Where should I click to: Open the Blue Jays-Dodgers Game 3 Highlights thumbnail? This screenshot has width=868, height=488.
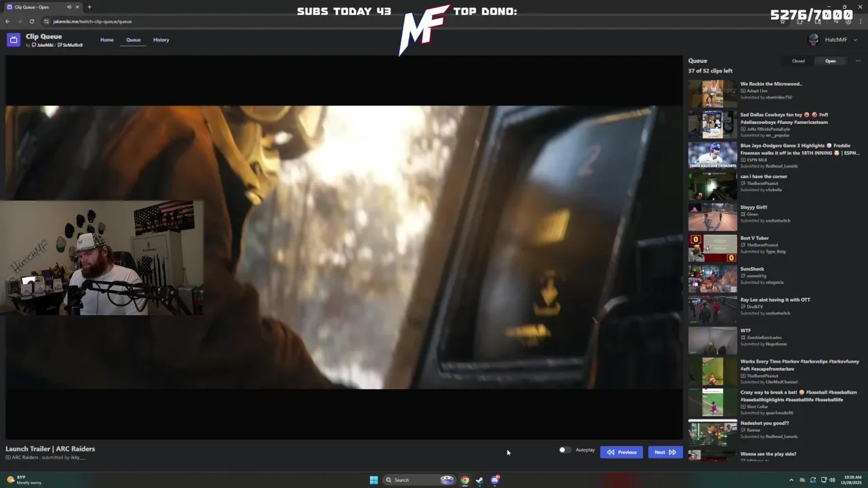(x=712, y=155)
